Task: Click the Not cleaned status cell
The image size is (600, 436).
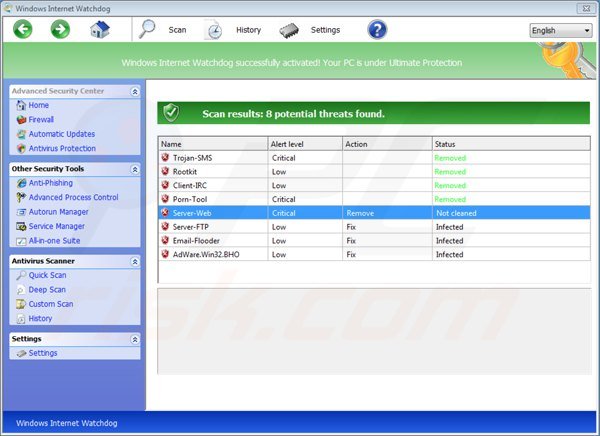Action: point(456,213)
